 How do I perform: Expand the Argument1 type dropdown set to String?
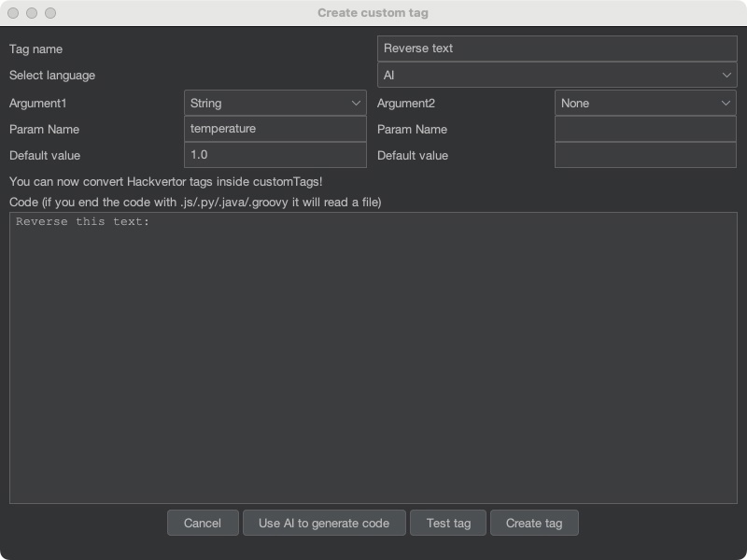click(x=275, y=103)
